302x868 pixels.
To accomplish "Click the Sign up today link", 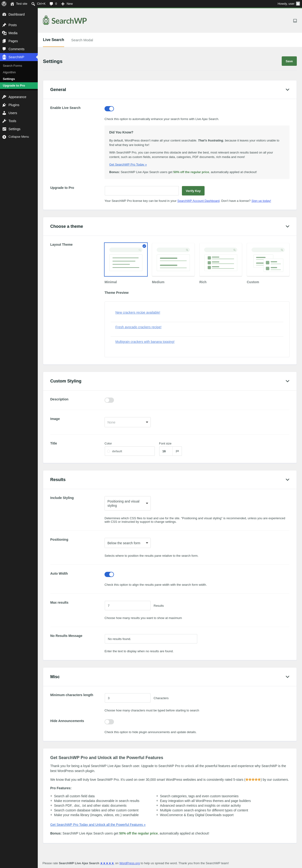I will [261, 201].
